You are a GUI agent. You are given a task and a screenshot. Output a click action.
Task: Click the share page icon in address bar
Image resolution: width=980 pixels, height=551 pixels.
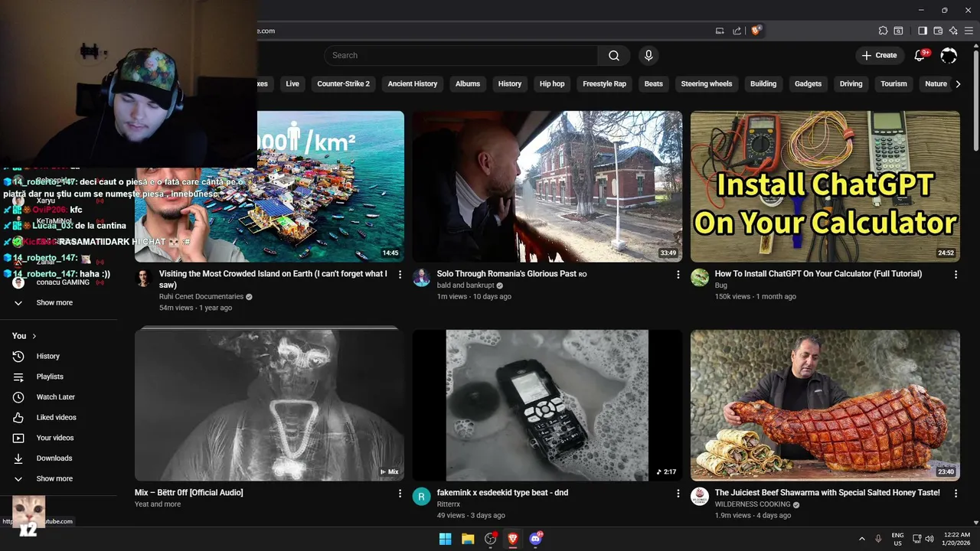point(737,31)
